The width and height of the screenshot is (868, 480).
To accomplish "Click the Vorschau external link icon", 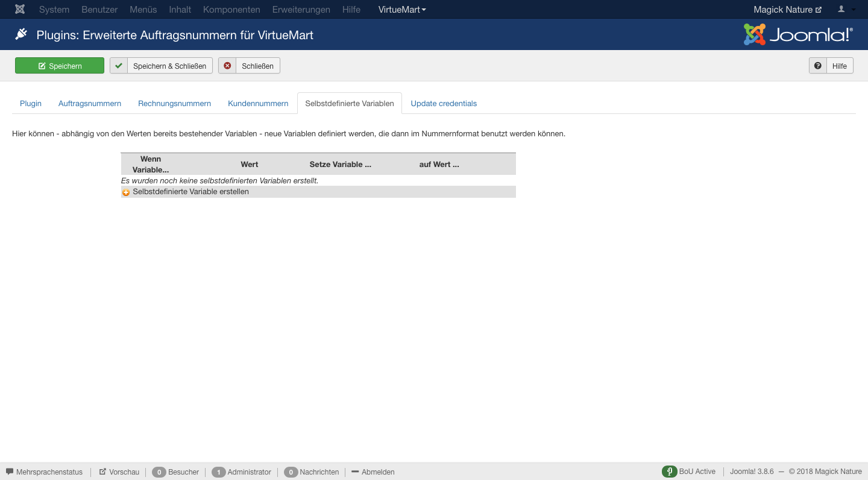I will pyautogui.click(x=102, y=472).
